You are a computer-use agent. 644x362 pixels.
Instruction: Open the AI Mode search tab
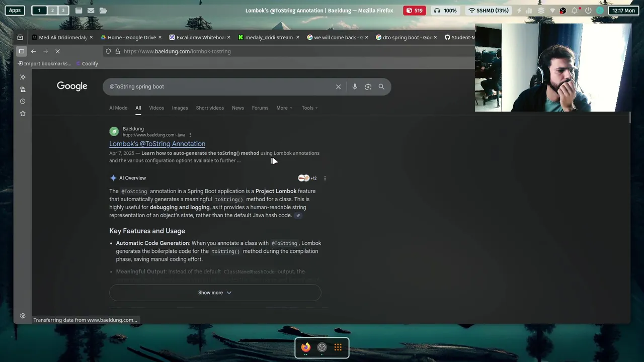coord(118,108)
